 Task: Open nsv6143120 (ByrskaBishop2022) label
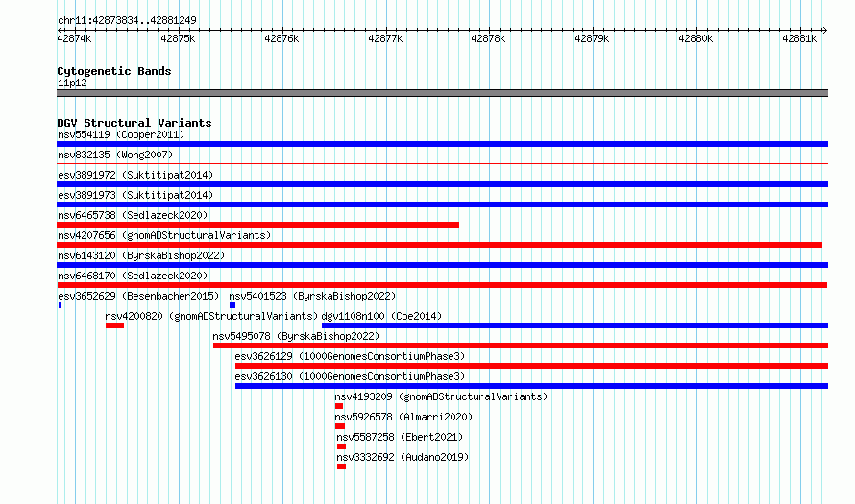tap(141, 255)
